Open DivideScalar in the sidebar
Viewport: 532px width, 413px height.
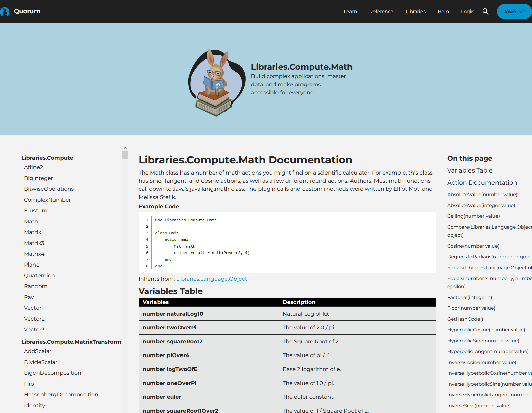41,362
